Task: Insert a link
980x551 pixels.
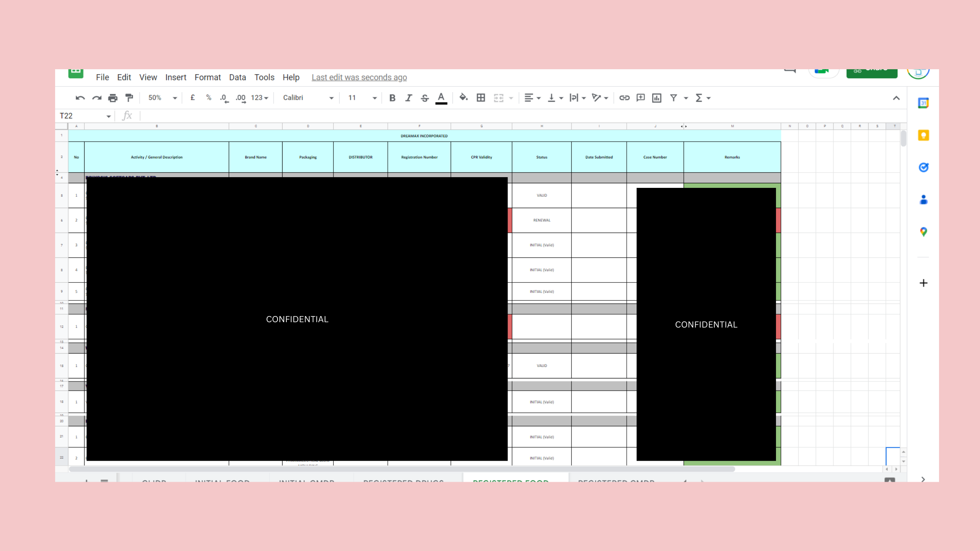Action: tap(624, 98)
